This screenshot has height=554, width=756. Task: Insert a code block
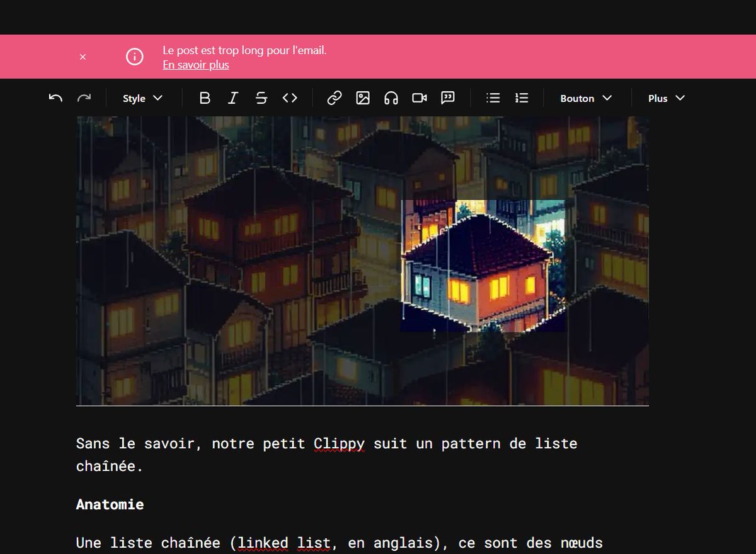[x=290, y=98]
